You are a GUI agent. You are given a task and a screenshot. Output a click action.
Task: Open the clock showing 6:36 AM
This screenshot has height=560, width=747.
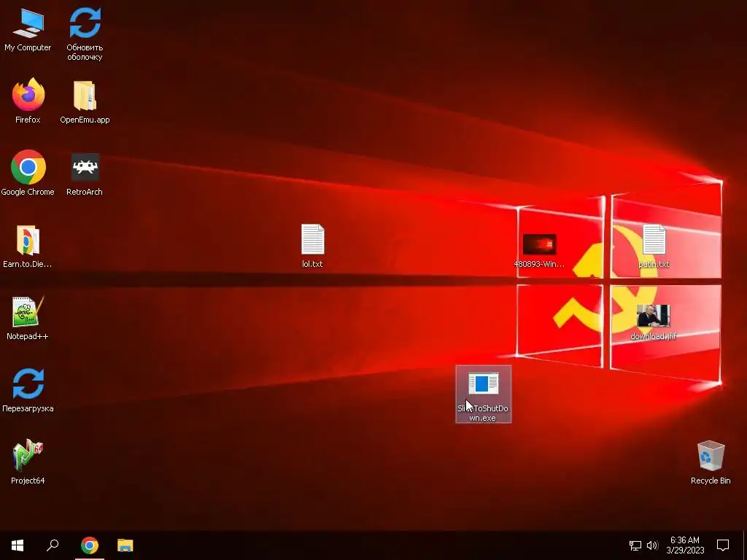685,545
